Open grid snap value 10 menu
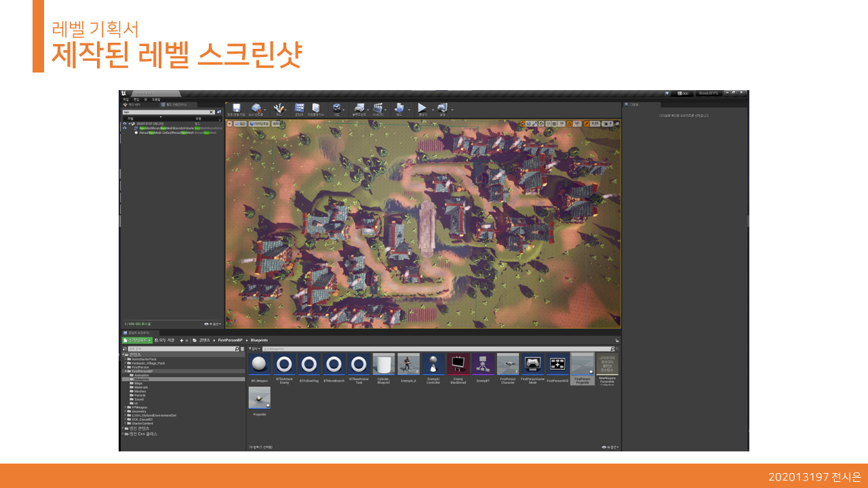This screenshot has height=488, width=868. (x=561, y=124)
